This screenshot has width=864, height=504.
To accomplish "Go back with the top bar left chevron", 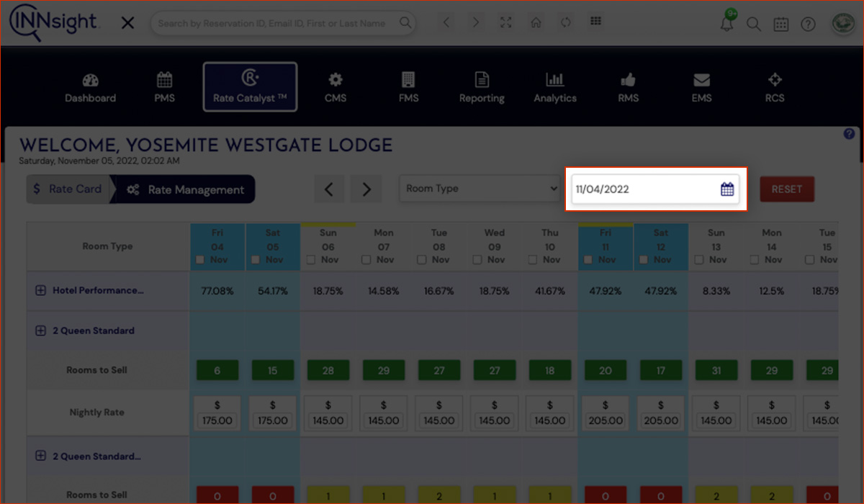I will point(446,22).
